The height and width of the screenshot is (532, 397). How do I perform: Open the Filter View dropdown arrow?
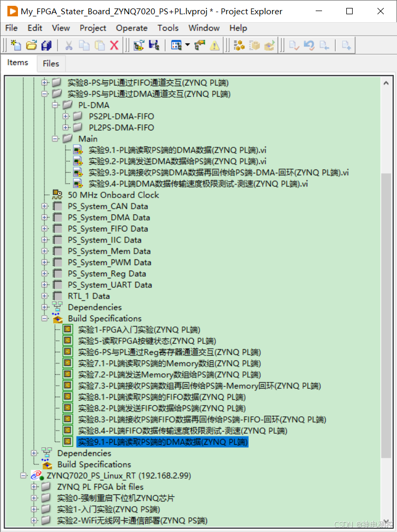pyautogui.click(x=187, y=45)
